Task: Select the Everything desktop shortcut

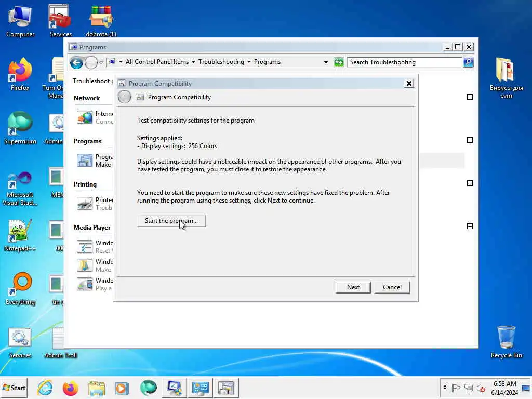Action: point(20,289)
